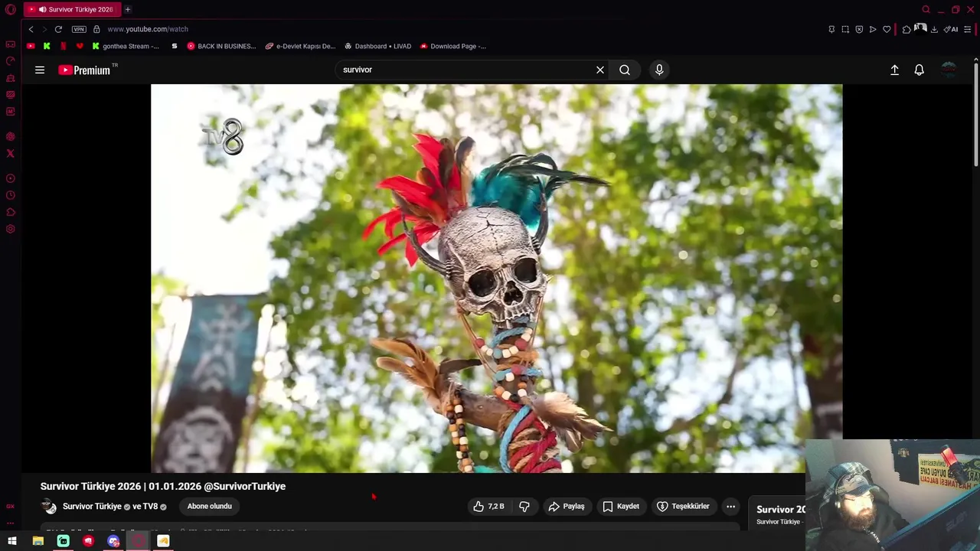Select the Survivor Türkiye 2026 browser tab
Image resolution: width=980 pixels, height=551 pixels.
(71, 9)
